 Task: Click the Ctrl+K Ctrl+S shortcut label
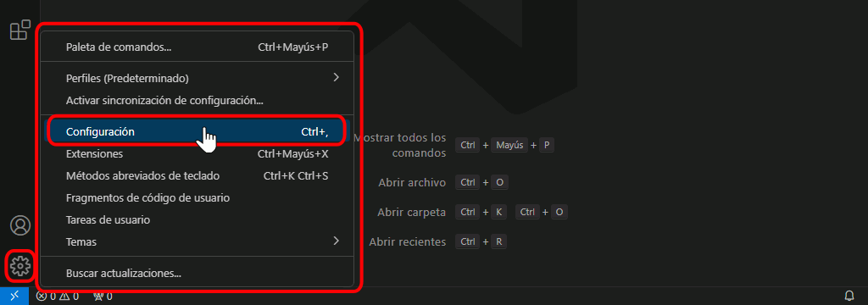click(296, 176)
